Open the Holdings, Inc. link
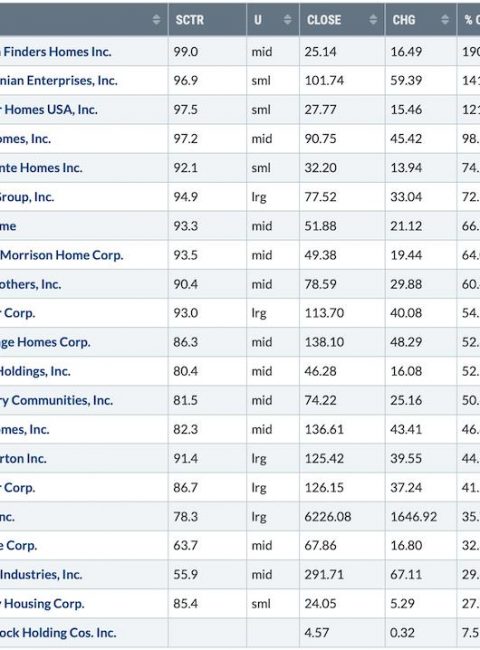 pyautogui.click(x=35, y=371)
